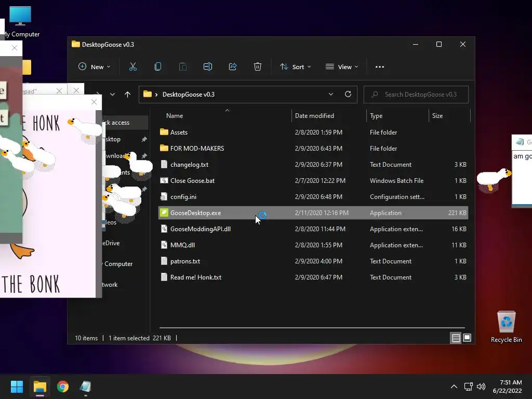The height and width of the screenshot is (399, 532).
Task: Open the View dropdown
Action: (342, 67)
